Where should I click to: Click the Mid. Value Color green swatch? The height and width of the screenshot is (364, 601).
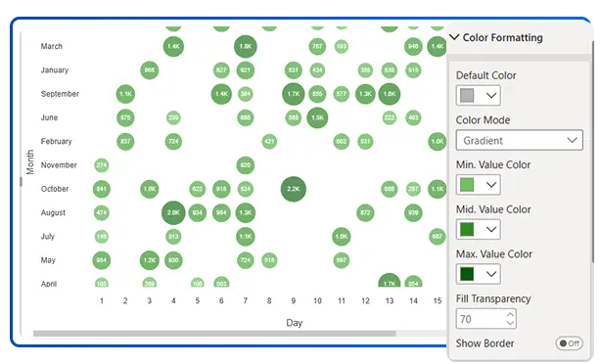pos(467,229)
